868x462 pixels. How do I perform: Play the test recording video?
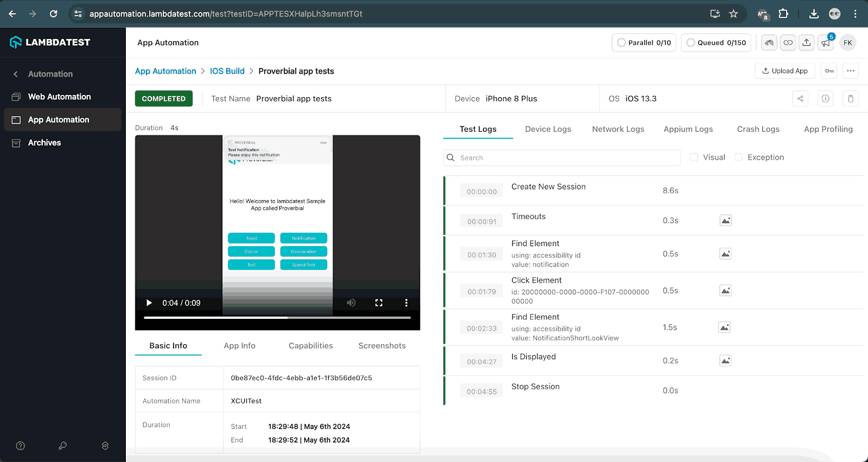click(x=149, y=303)
